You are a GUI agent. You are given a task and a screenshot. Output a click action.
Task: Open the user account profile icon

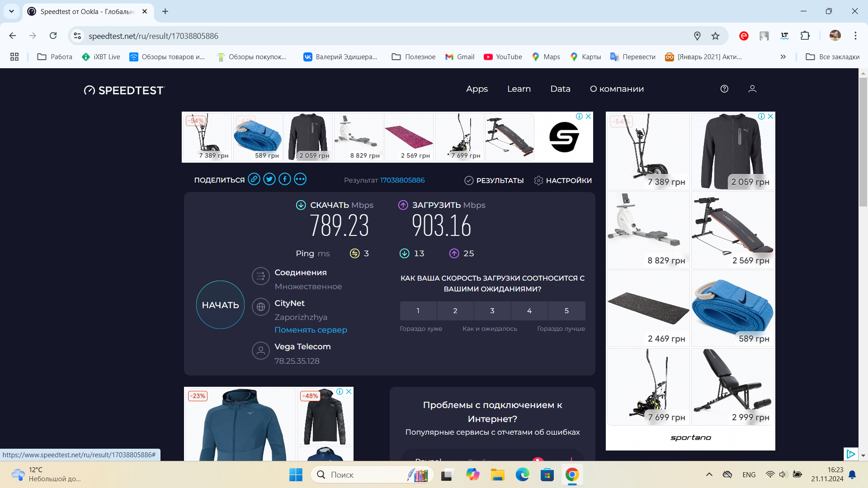pos(752,89)
